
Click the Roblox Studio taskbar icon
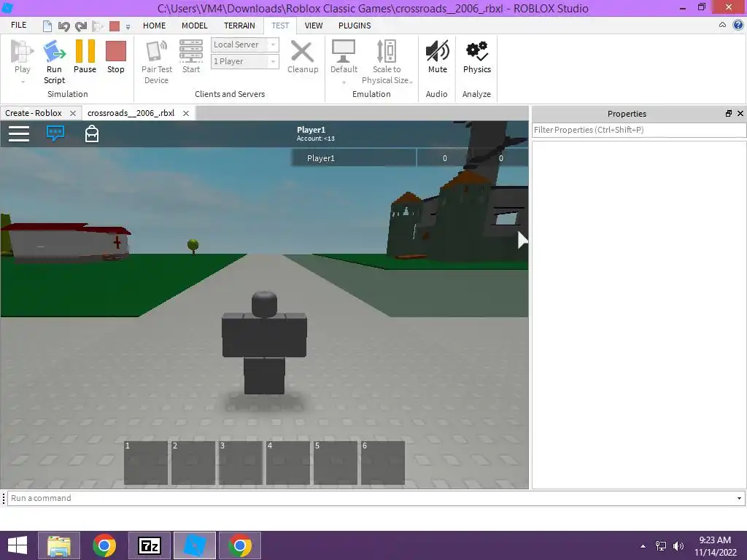pyautogui.click(x=194, y=545)
